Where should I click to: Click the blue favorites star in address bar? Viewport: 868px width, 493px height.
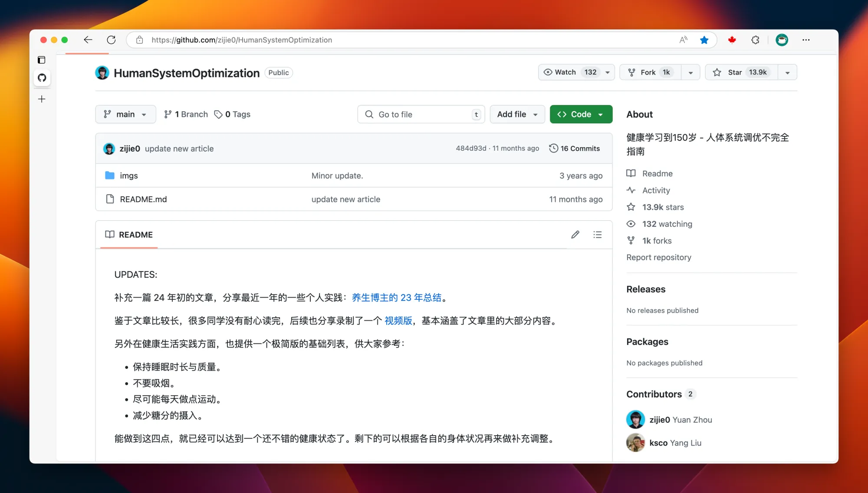click(x=704, y=40)
